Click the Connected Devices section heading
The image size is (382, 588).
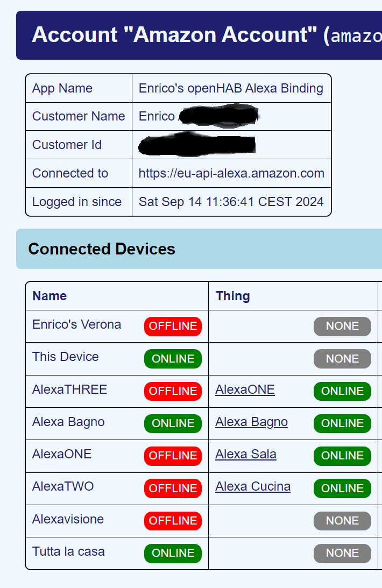coord(102,249)
